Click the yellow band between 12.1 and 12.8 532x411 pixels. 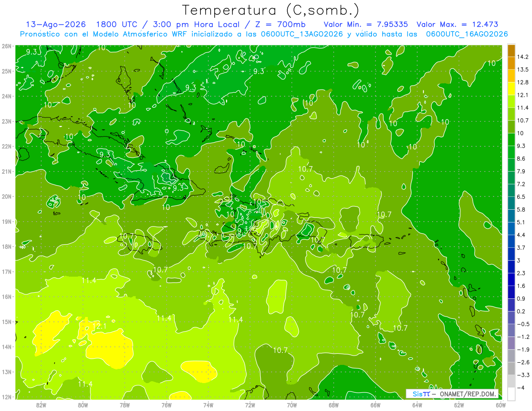tap(511, 89)
